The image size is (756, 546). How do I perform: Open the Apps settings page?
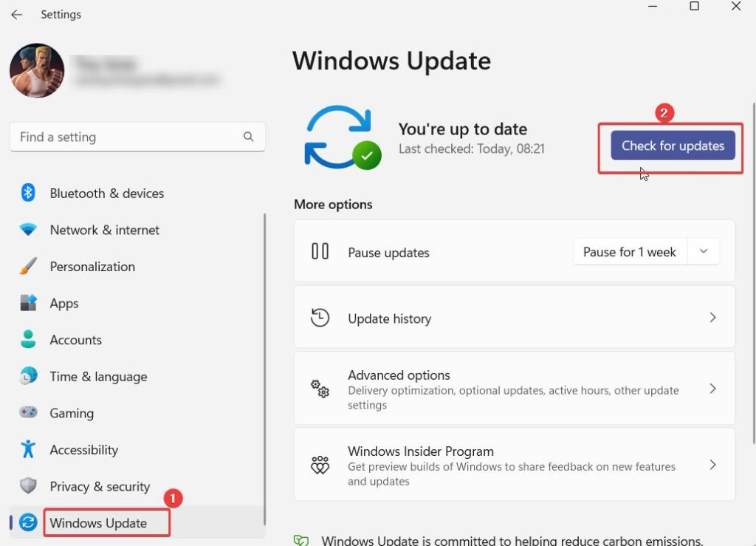click(64, 304)
